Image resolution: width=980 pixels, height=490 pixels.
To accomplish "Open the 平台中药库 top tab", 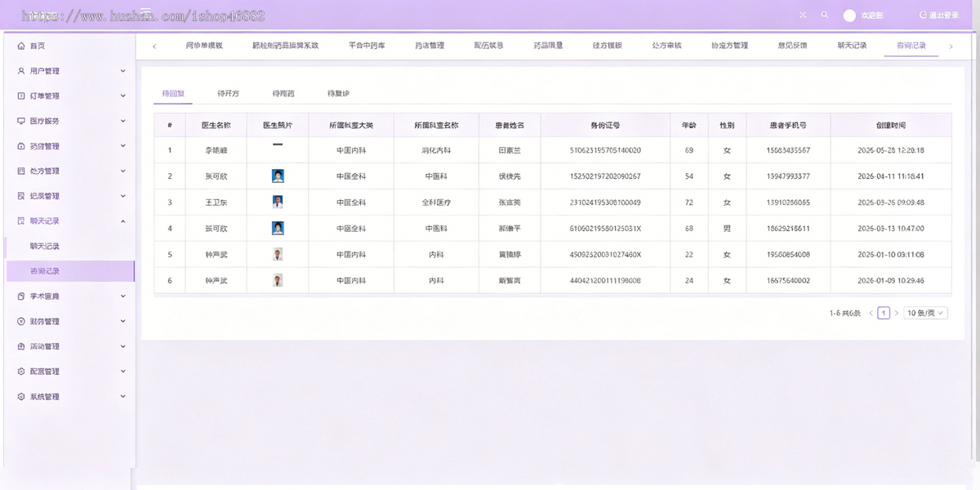I will tap(367, 46).
